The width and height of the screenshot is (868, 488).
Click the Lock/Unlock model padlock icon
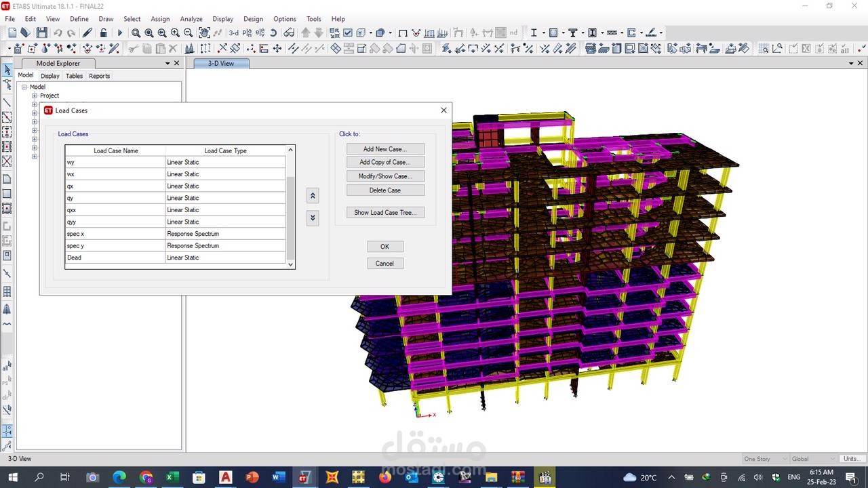[x=103, y=33]
